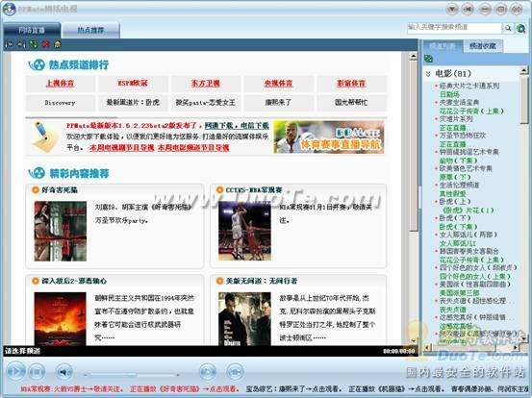Switch to the first main tab
Viewport: 532px width, 398px height.
click(x=32, y=30)
